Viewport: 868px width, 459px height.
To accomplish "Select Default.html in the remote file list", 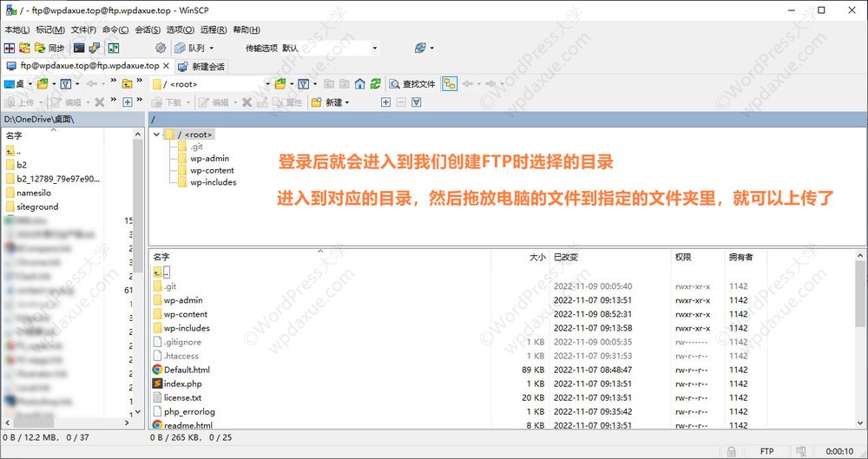I will tap(187, 370).
